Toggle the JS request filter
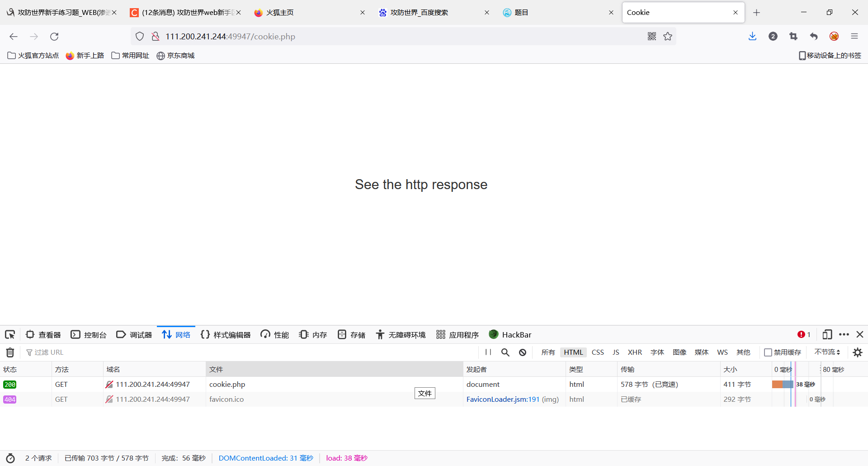Viewport: 868px width, 466px height. 616,352
